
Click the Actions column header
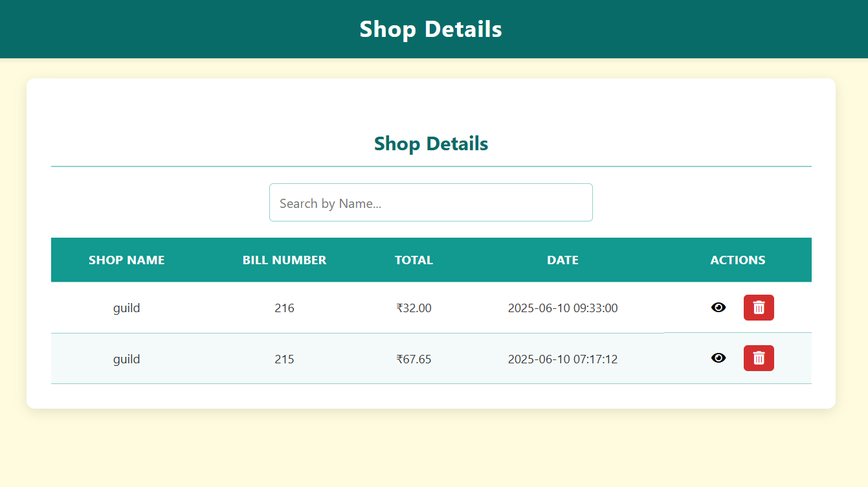[x=737, y=260]
